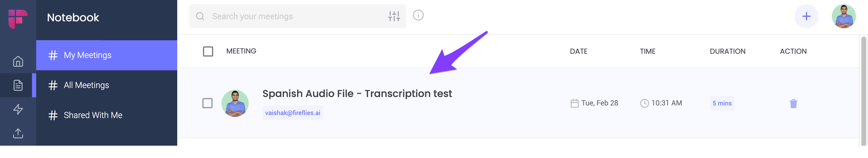Viewport: 868px width, 158px height.
Task: Open the user profile avatar
Action: coord(843,16)
